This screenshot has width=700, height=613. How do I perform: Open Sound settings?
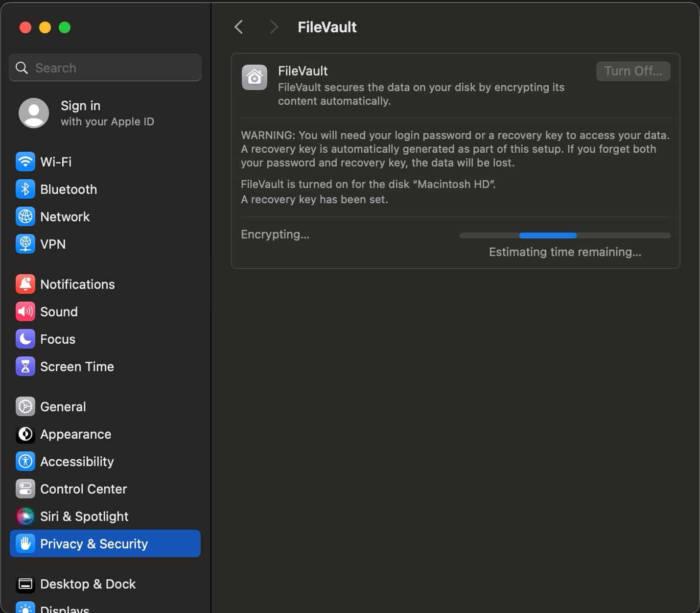point(105,311)
